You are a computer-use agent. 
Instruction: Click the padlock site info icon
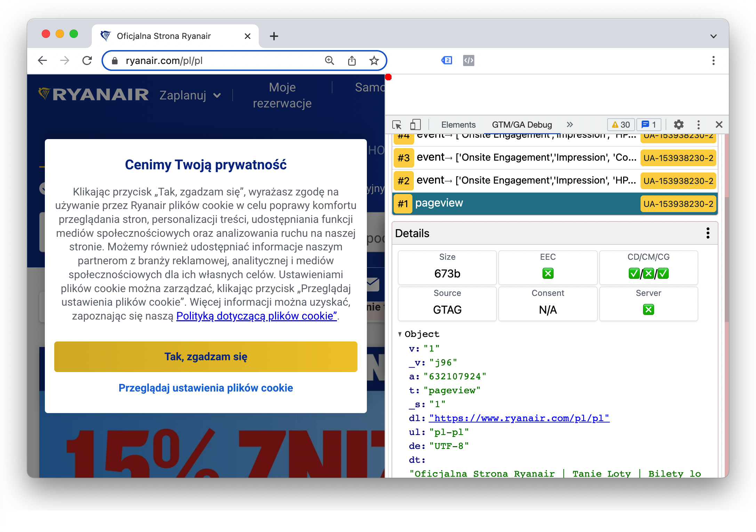tap(115, 61)
